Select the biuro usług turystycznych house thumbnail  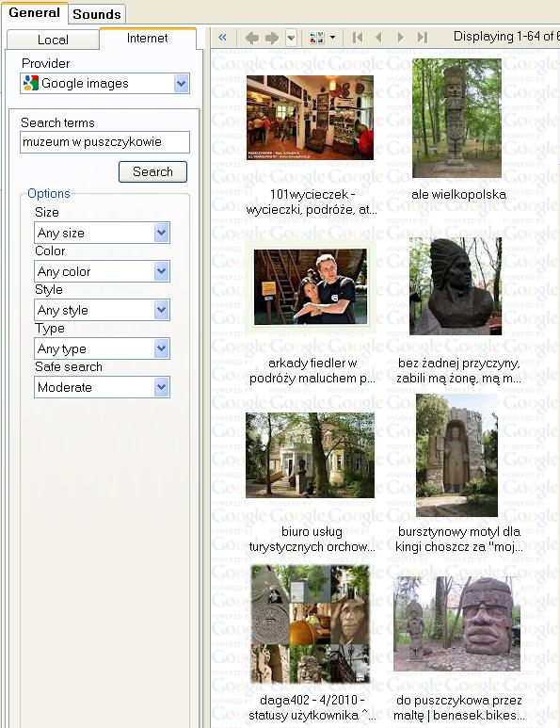[310, 455]
